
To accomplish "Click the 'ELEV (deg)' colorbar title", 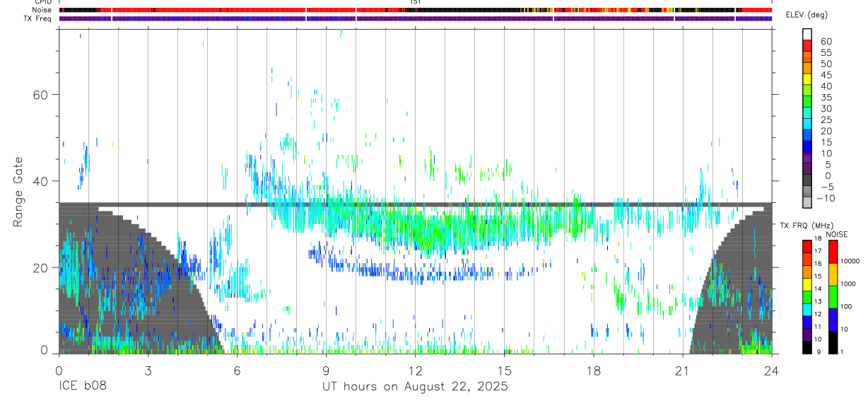I will [806, 15].
